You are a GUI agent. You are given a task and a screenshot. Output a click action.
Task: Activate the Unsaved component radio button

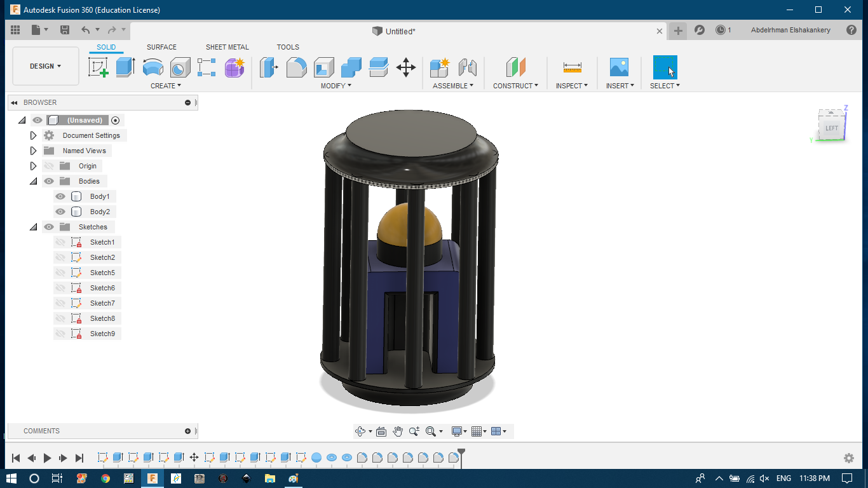(x=115, y=120)
